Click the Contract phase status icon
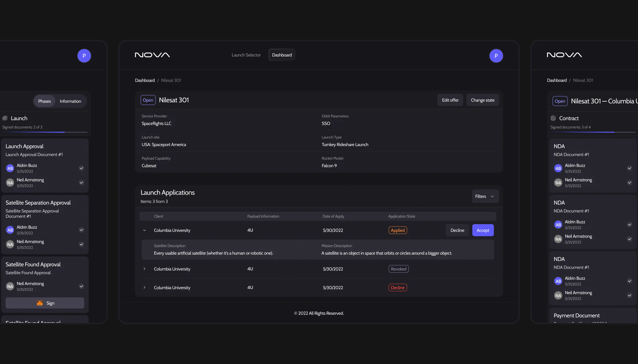 tap(553, 118)
